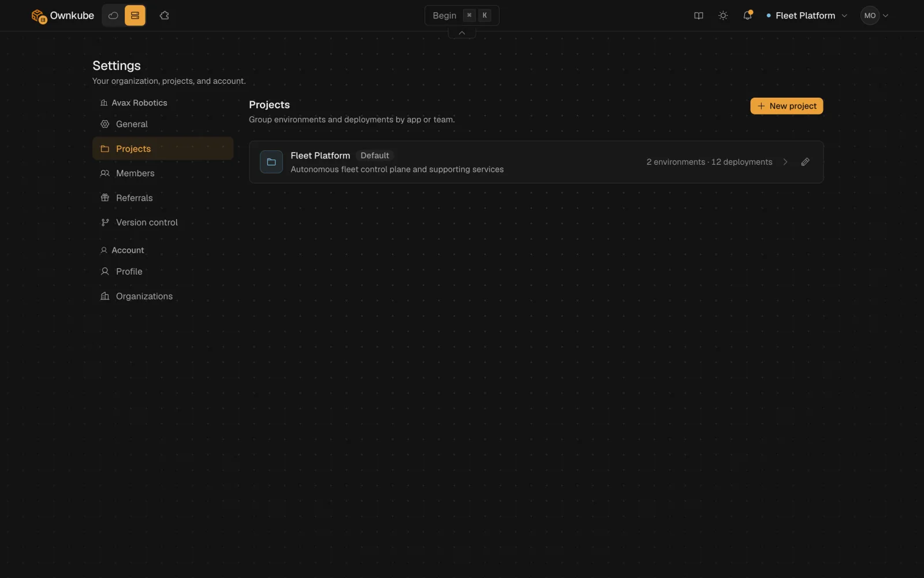Click the Settings page title
Screen dimensions: 924x578
click(x=117, y=65)
